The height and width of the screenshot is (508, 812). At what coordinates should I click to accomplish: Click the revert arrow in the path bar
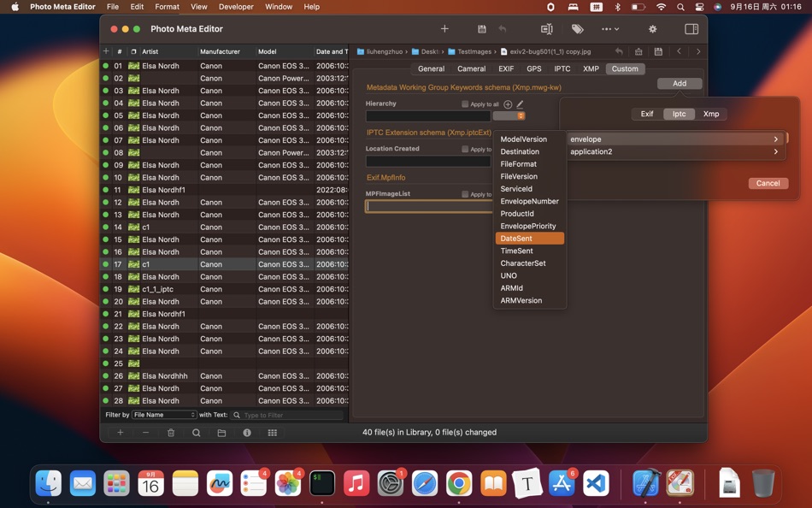(619, 51)
